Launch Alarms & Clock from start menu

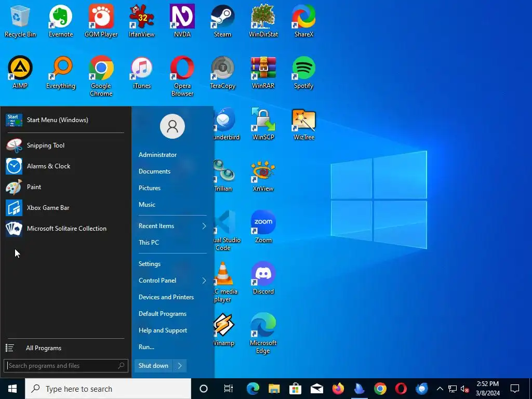click(x=66, y=166)
